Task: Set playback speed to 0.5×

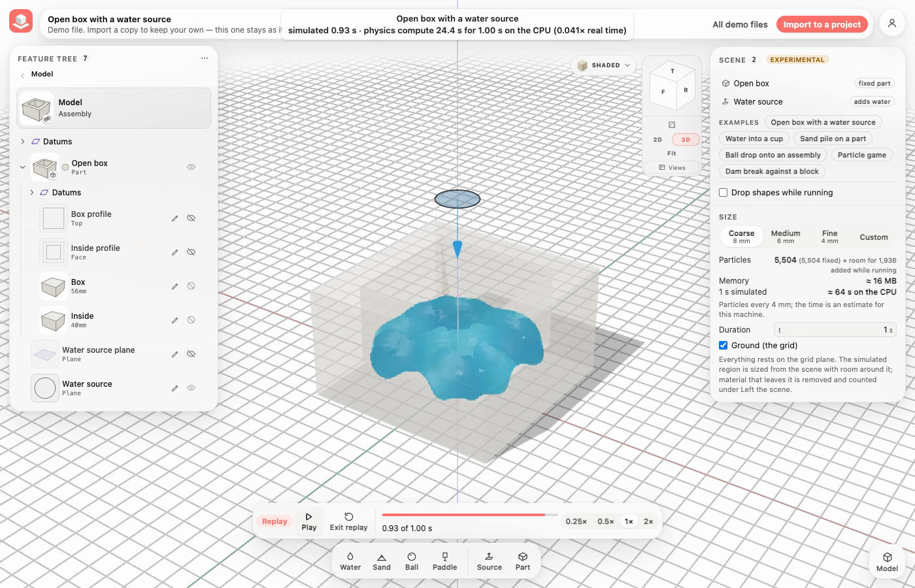Action: 606,521
